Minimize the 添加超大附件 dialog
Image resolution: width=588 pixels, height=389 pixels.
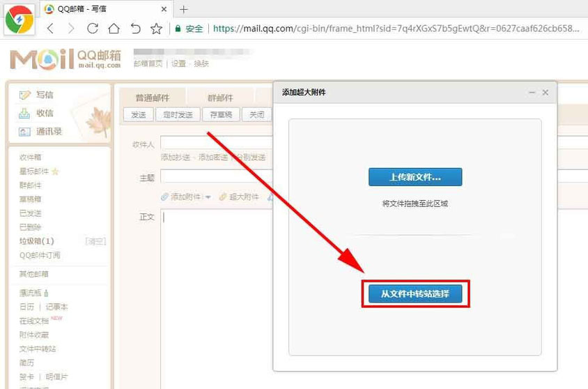pyautogui.click(x=532, y=92)
